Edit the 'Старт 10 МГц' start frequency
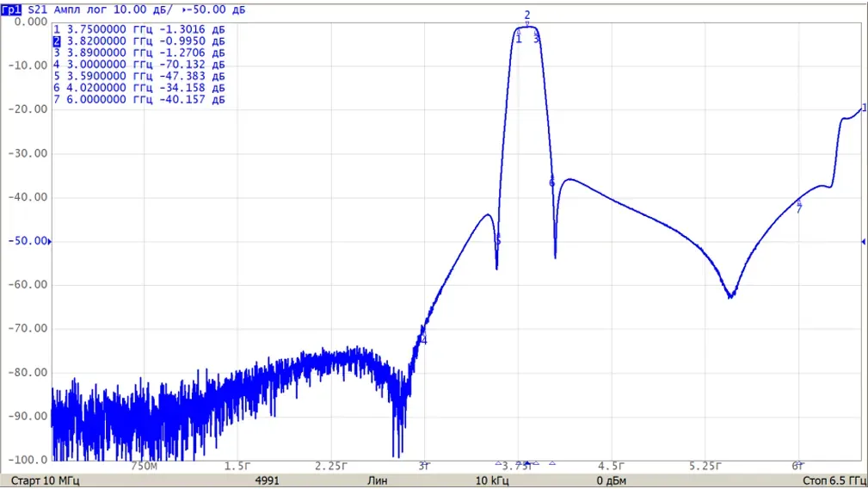This screenshot has height=489, width=868. coord(46,480)
